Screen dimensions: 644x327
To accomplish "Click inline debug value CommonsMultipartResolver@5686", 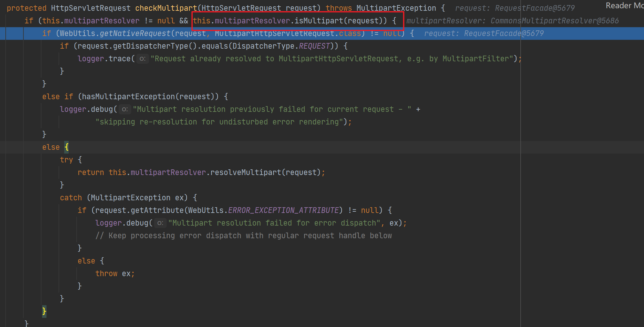I will coord(554,21).
